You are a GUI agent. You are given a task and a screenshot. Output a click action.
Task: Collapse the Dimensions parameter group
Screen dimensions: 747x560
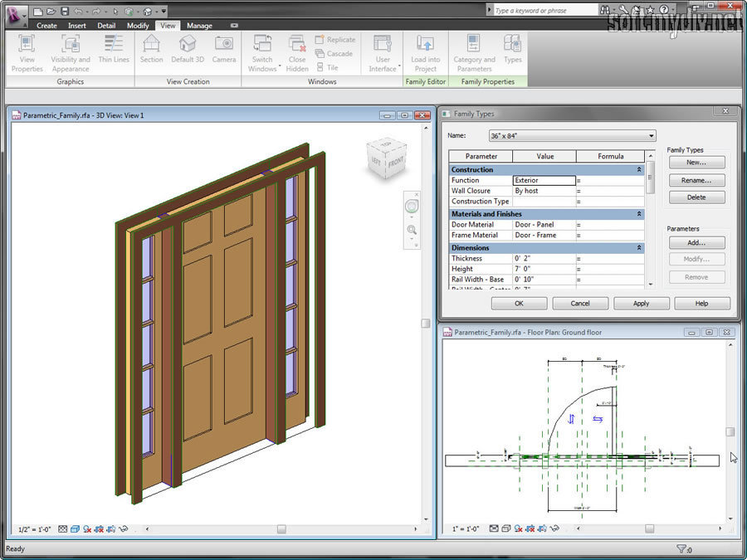tap(638, 248)
